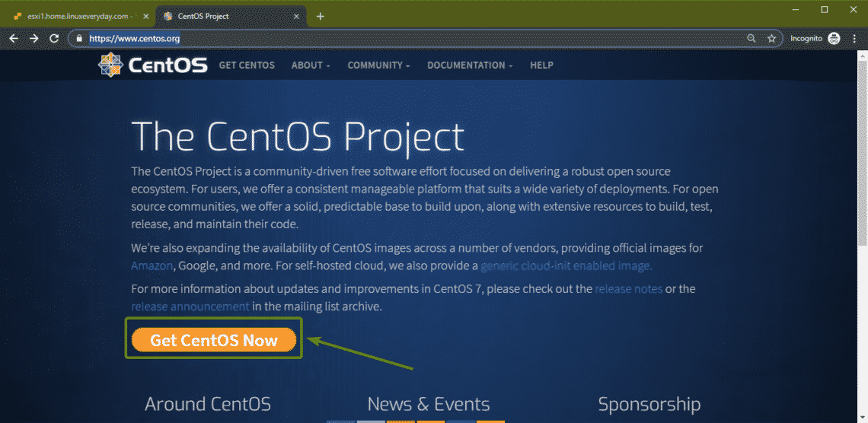Open a new tab with plus button
The width and height of the screenshot is (868, 423).
[320, 17]
